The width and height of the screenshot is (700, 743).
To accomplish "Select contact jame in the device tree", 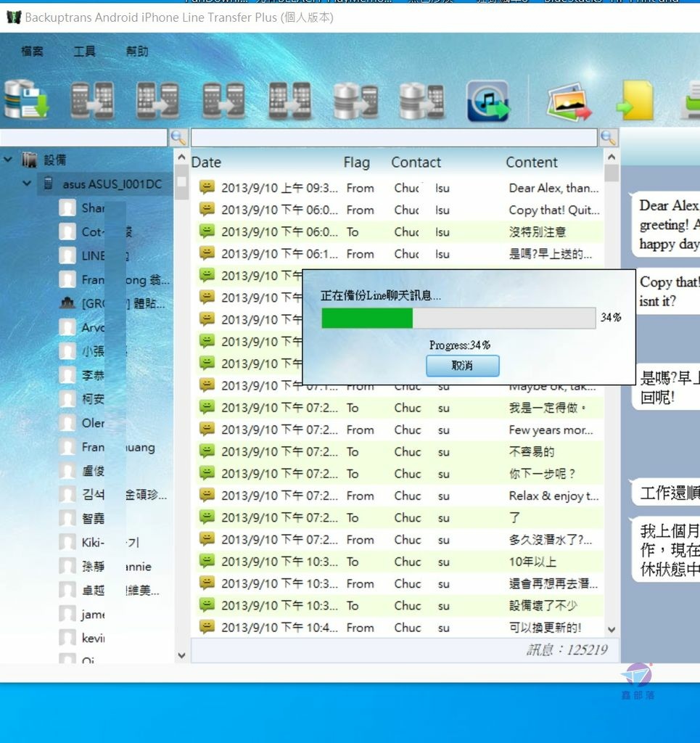I will point(93,614).
